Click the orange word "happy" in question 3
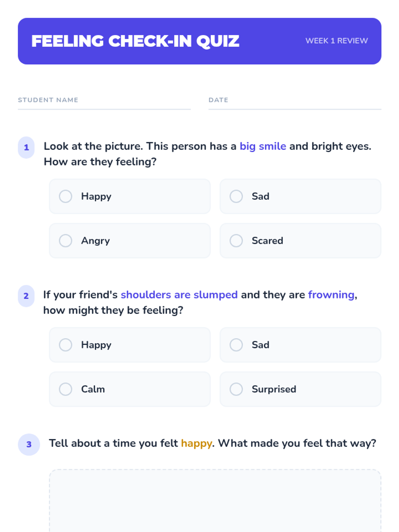This screenshot has width=399, height=532. click(196, 443)
